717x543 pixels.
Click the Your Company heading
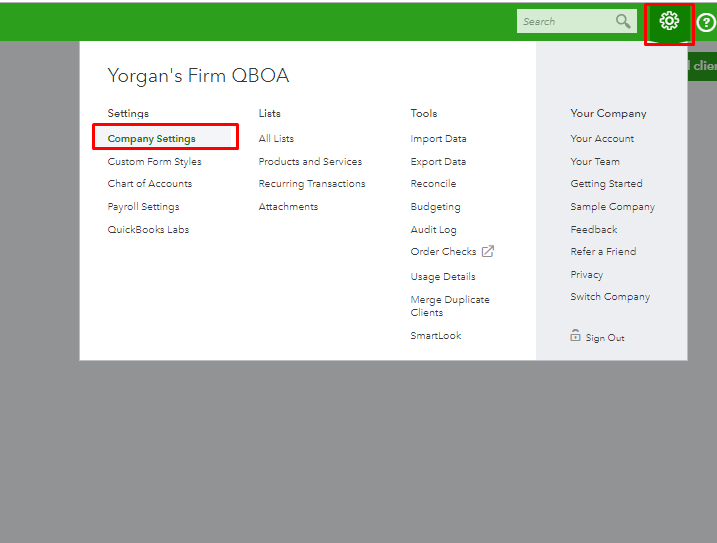[608, 113]
